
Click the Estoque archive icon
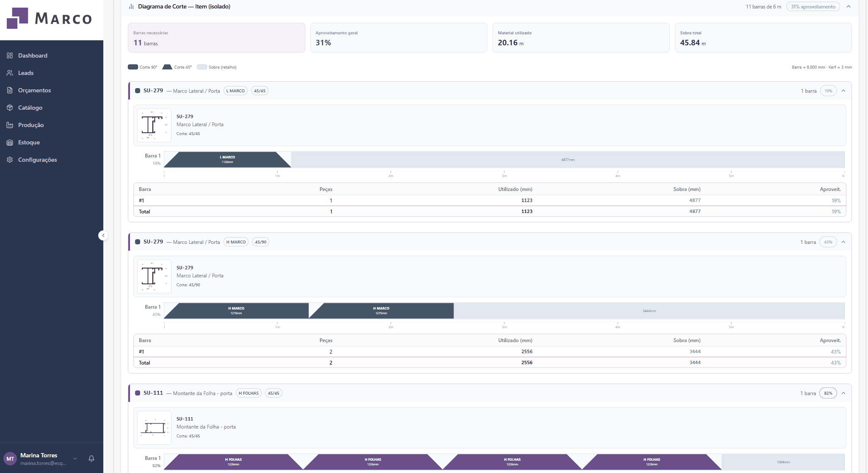click(10, 142)
